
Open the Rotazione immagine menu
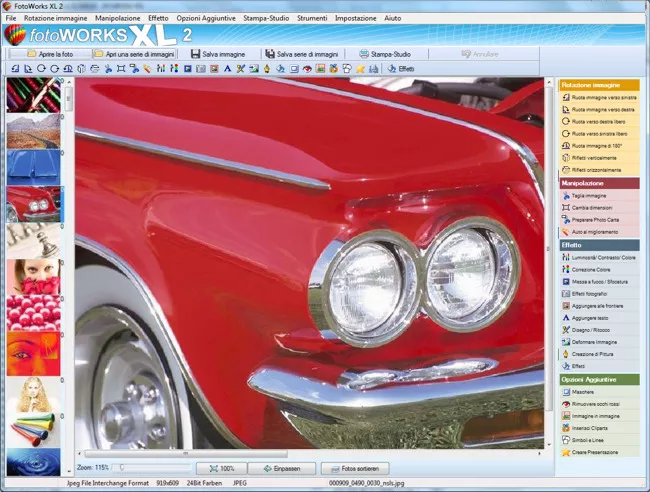(56, 18)
